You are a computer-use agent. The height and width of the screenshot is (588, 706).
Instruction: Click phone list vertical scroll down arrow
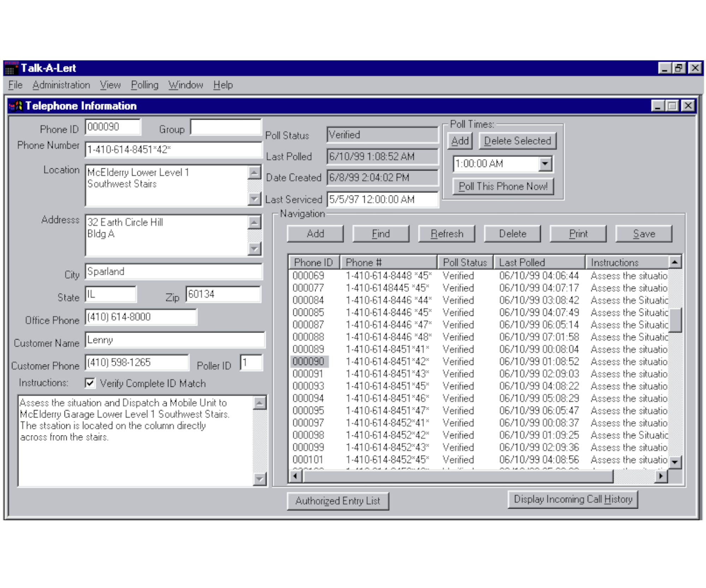point(675,462)
